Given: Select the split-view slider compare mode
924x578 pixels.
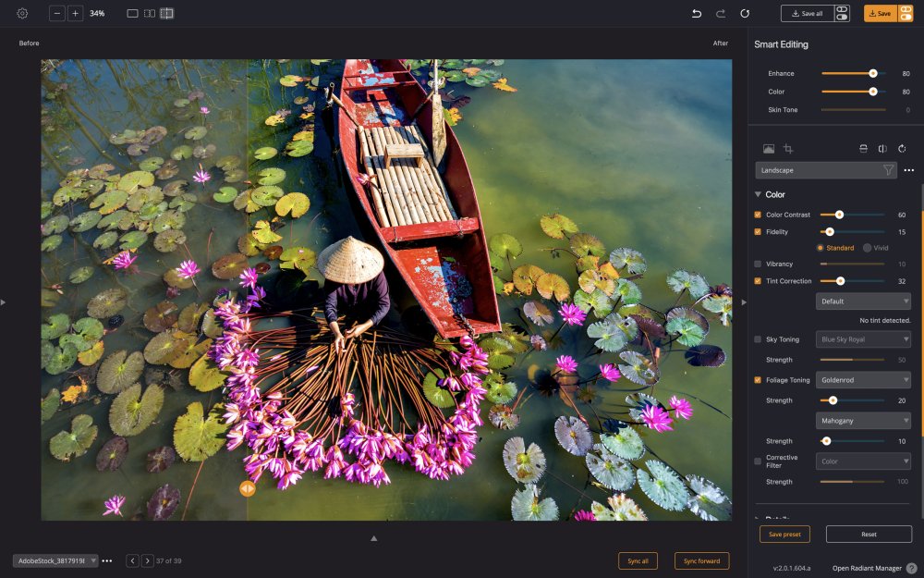Looking at the screenshot, I should [166, 13].
